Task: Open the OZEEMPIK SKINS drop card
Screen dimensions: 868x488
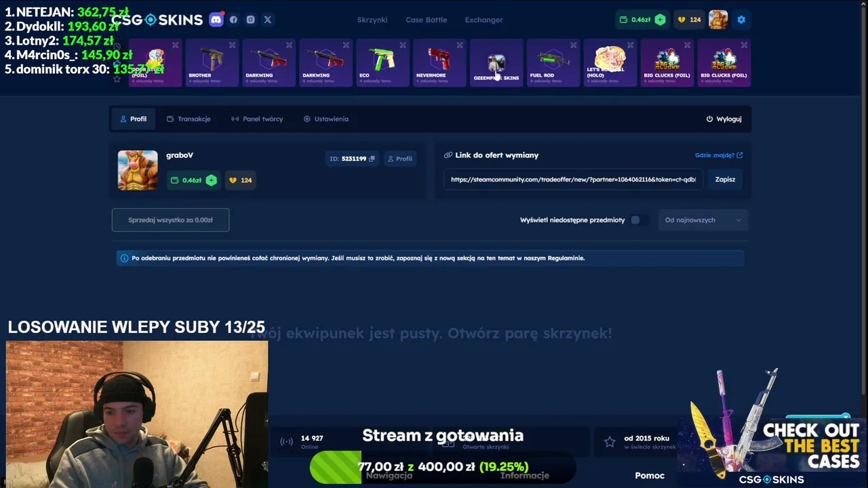Action: (x=496, y=63)
